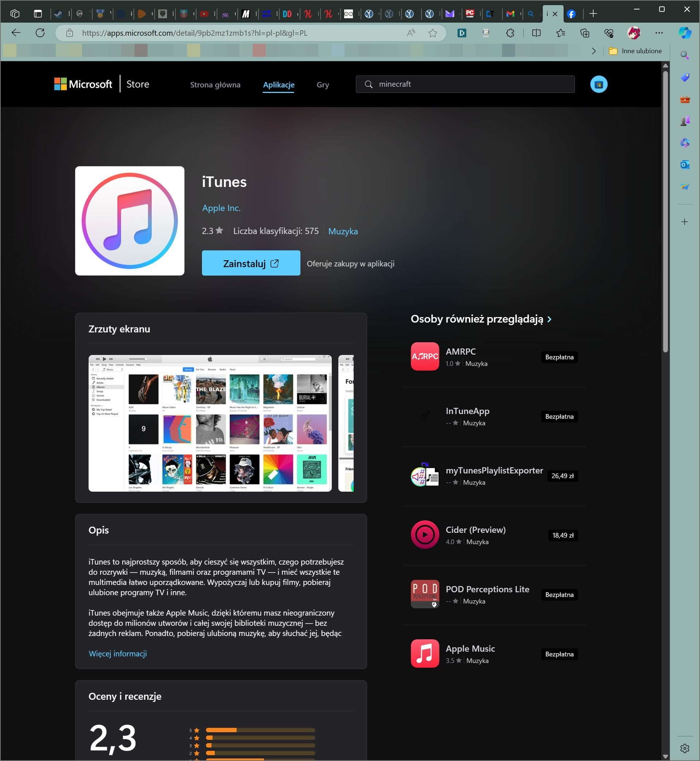Click the Microsoft Store account avatar

click(x=599, y=84)
